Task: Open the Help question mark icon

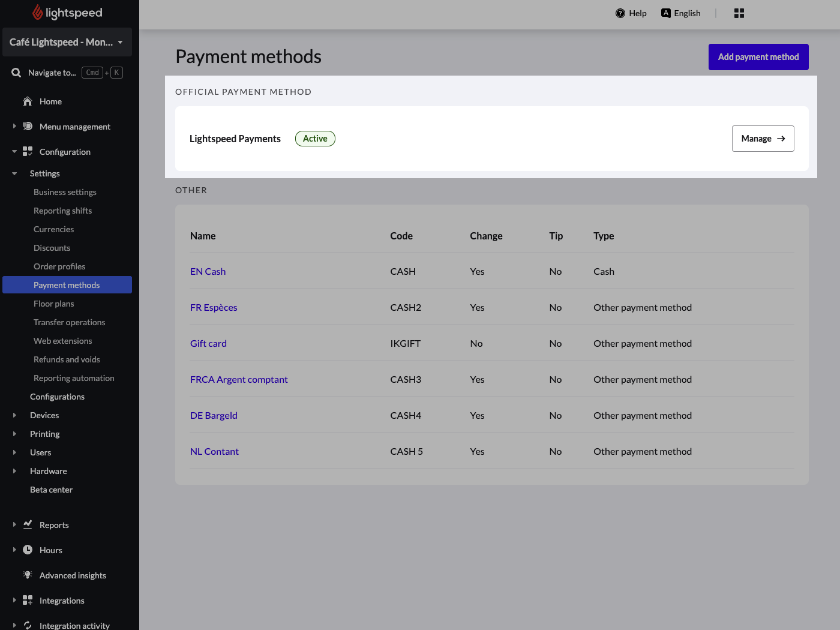Action: (620, 13)
